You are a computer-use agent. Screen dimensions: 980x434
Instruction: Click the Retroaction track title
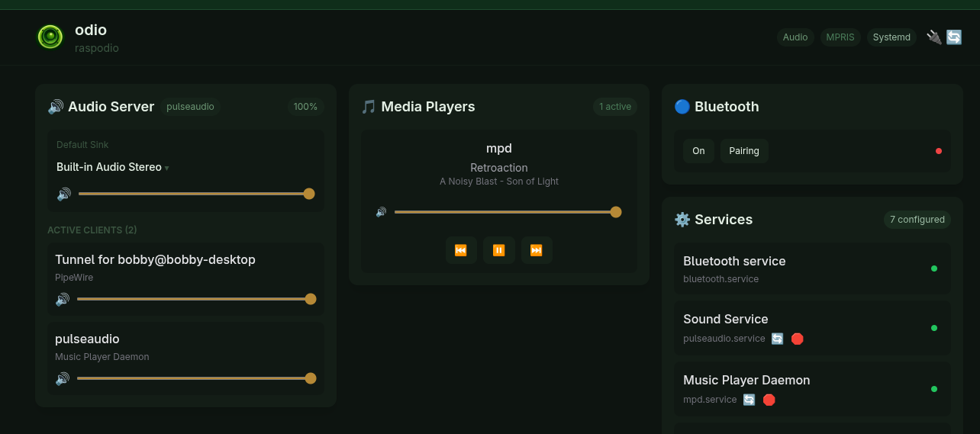[499, 168]
